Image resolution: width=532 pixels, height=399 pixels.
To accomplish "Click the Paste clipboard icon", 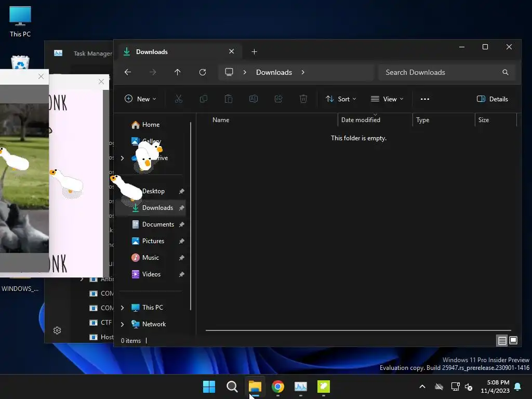I will (229, 99).
